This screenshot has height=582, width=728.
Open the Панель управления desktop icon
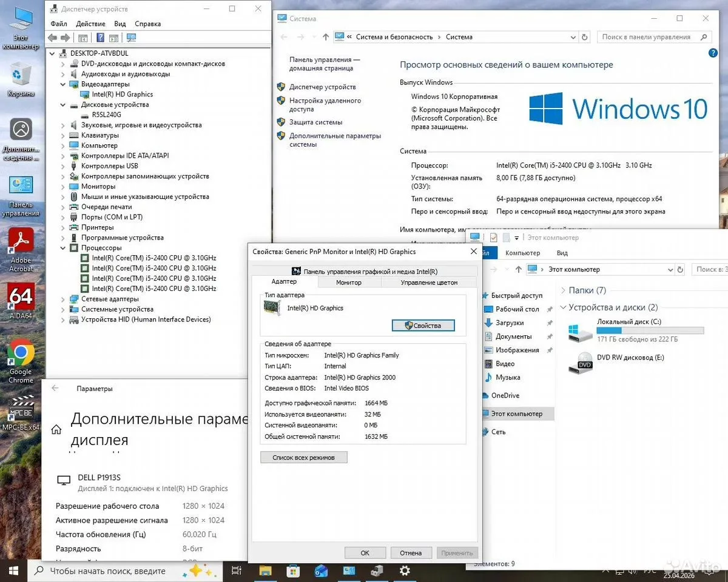(x=21, y=195)
